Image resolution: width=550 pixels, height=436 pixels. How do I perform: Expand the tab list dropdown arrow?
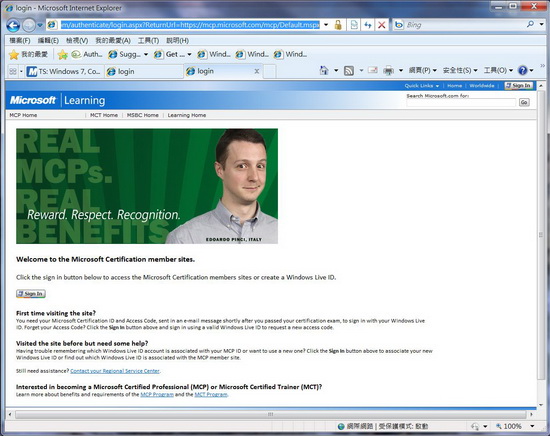tap(21, 72)
